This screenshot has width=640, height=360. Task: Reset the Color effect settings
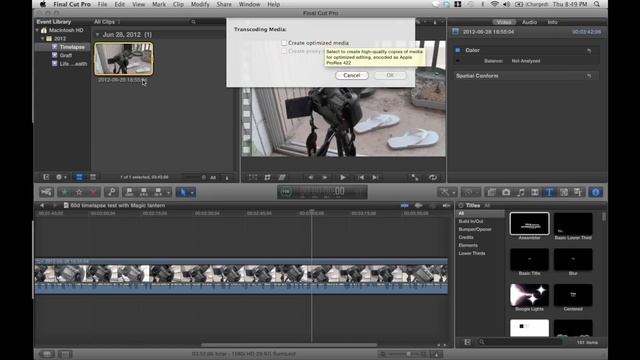point(589,51)
